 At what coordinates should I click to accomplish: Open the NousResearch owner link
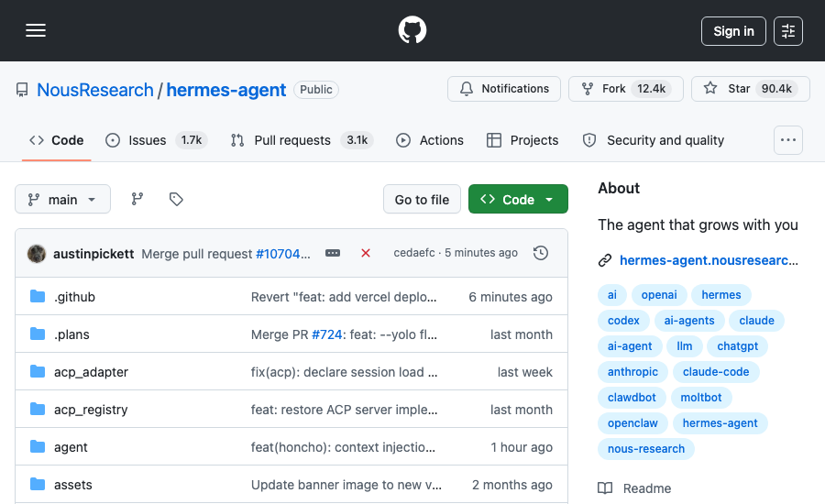coord(95,90)
